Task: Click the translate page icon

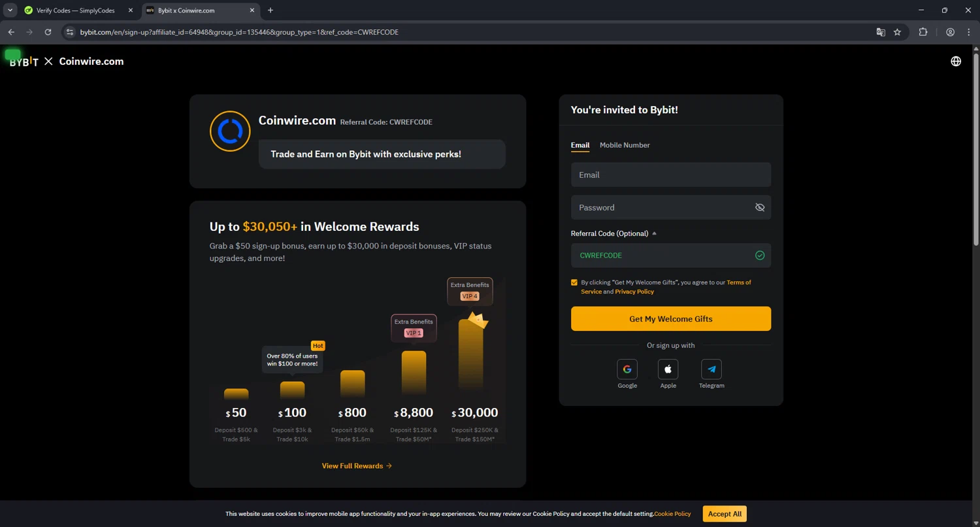Action: point(881,32)
